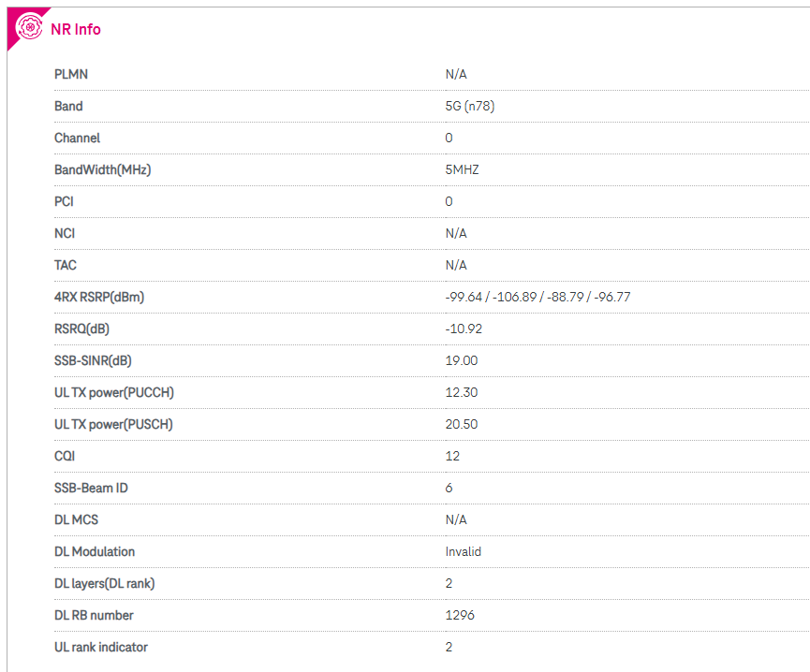Select the UL TX power(PUSCH) value 20.50
810x672 pixels.
point(462,424)
